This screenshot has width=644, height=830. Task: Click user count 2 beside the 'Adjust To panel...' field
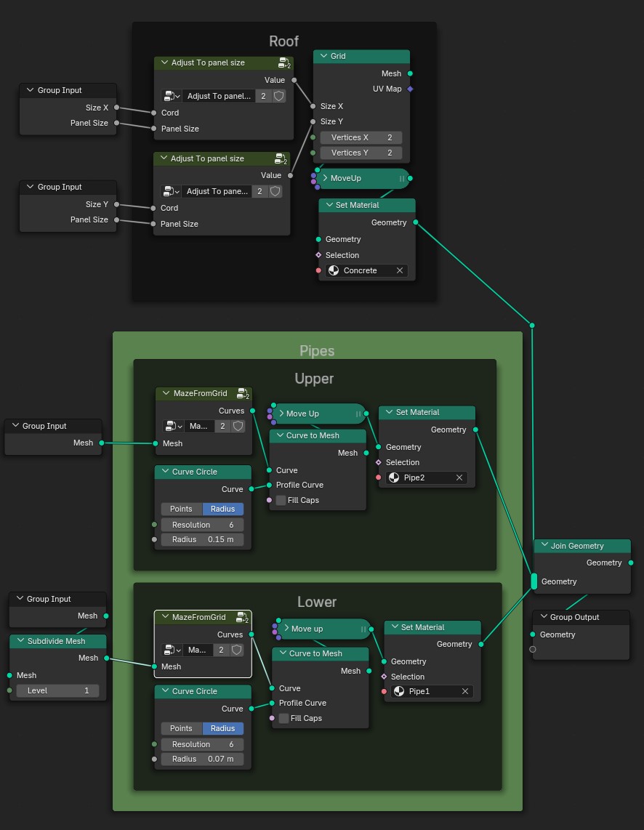coord(263,96)
